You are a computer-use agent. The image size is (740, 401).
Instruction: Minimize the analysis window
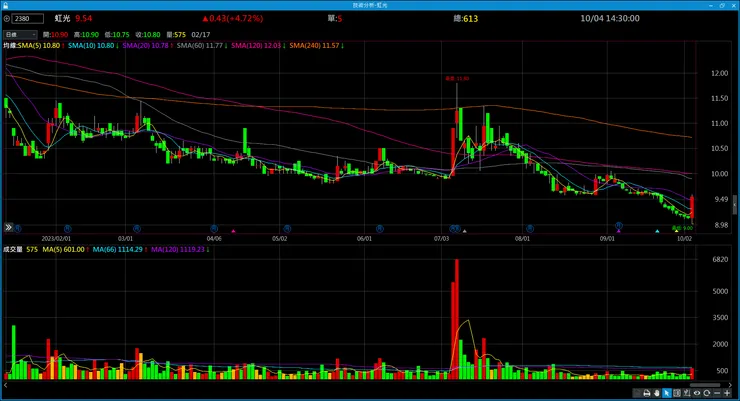click(711, 5)
